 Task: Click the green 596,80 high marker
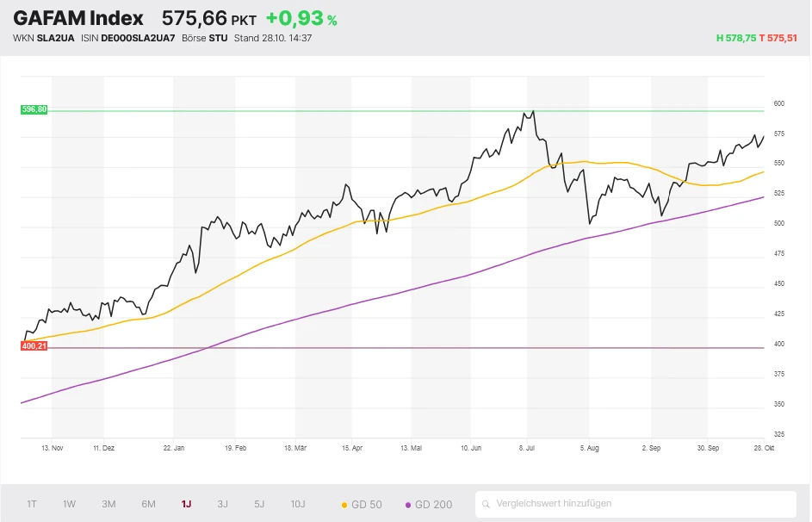pos(34,109)
